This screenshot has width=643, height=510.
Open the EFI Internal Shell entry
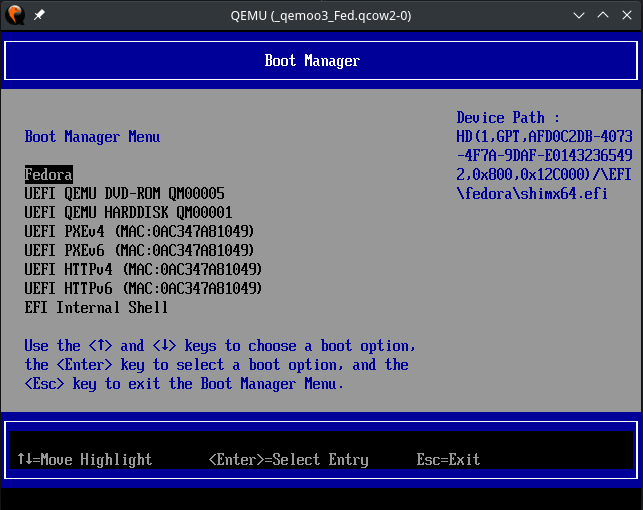(96, 307)
